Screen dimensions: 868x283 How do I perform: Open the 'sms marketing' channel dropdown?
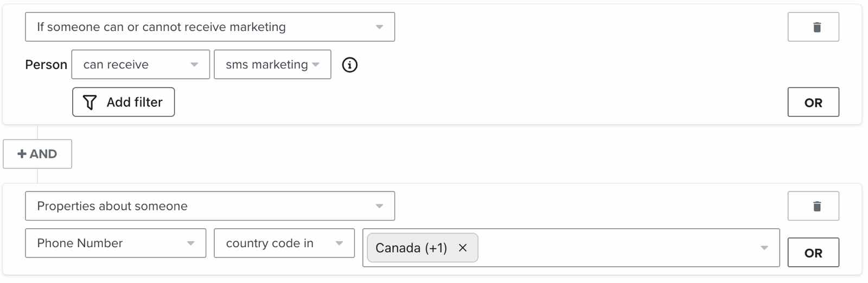[x=272, y=65]
